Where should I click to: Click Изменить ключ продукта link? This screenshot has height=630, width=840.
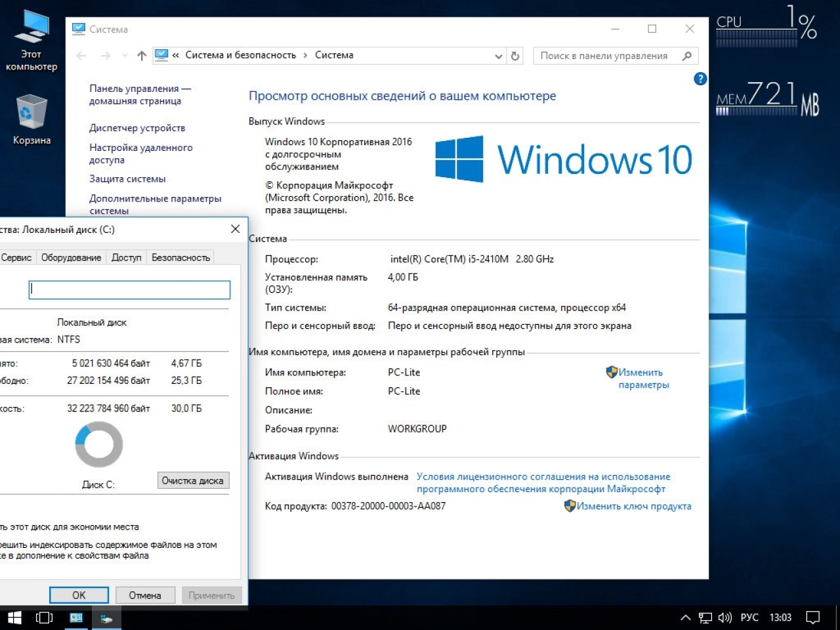(x=634, y=506)
